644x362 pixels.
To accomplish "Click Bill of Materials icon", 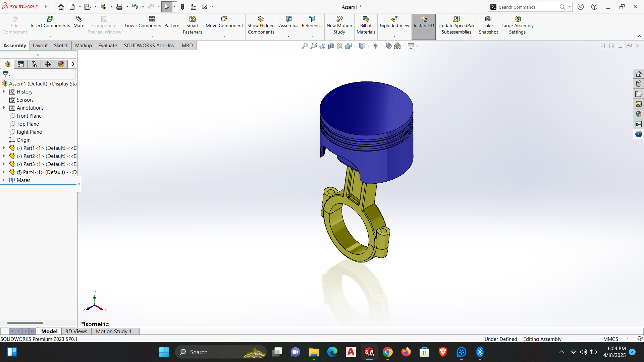I will [x=366, y=19].
